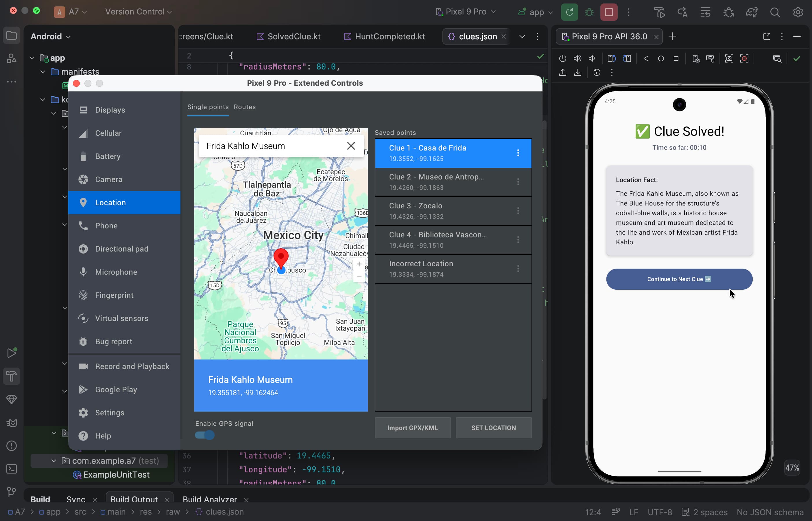Open the Virtual sensors section
Screen dimensions: 812x521
coord(124,318)
